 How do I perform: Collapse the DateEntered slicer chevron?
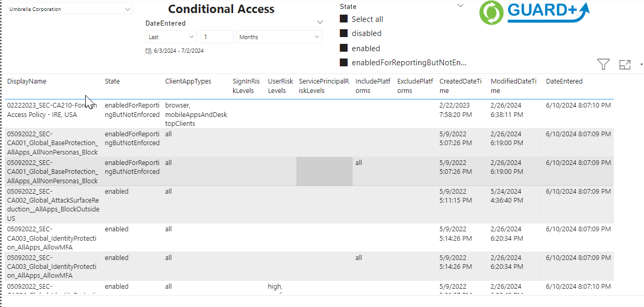320,22
